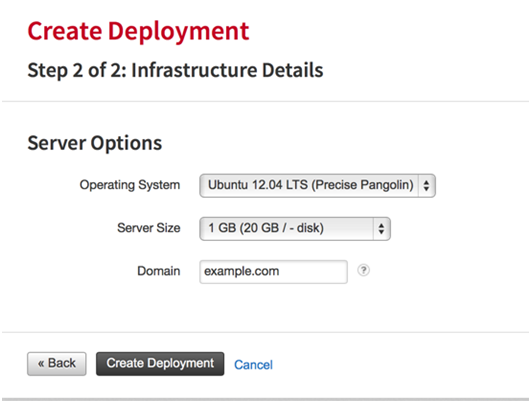Screen dimensions: 531x403
Task: Click the up-down arrows of Server Size selector
Action: coord(381,229)
